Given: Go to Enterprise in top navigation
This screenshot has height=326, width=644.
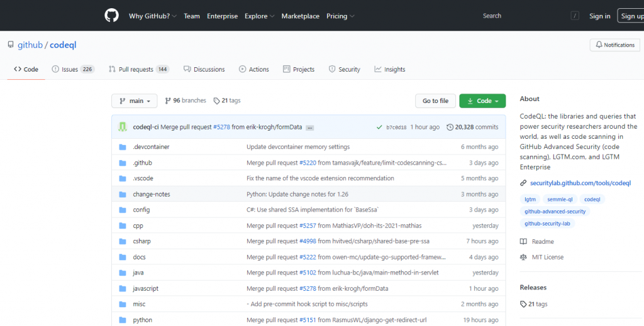Looking at the screenshot, I should (222, 16).
